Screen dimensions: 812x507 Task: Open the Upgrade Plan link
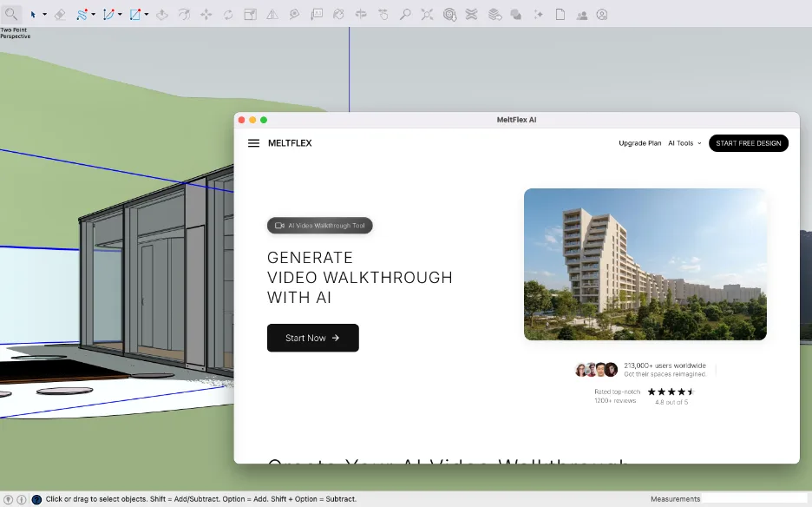coord(640,143)
